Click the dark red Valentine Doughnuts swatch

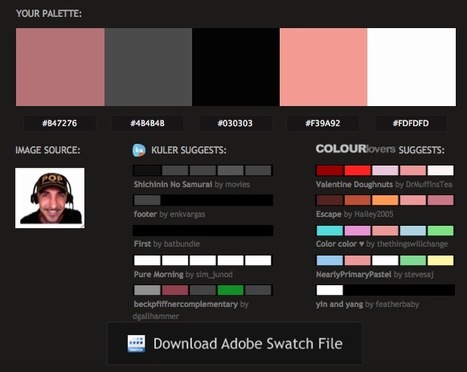(x=329, y=170)
